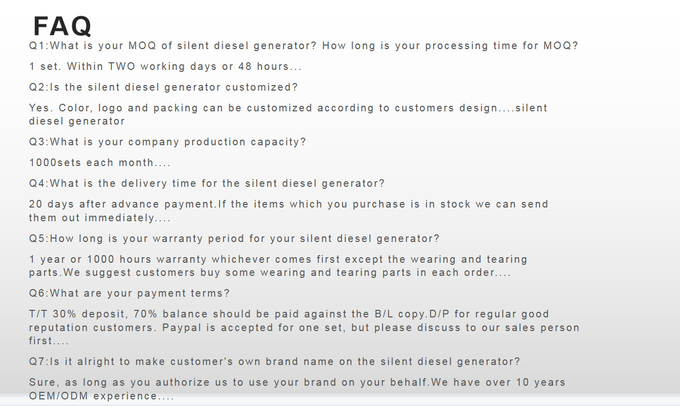Click the Q4 delivery time question
This screenshot has height=406, width=680.
(207, 183)
